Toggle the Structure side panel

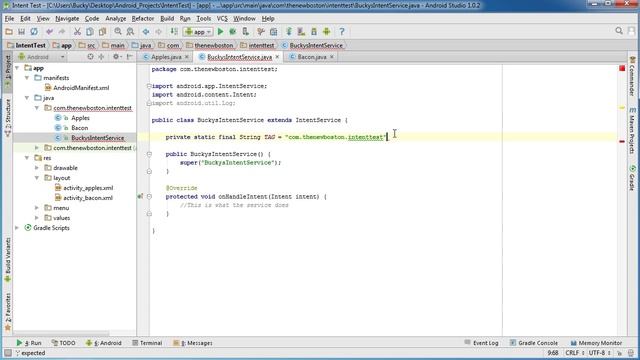click(7, 118)
